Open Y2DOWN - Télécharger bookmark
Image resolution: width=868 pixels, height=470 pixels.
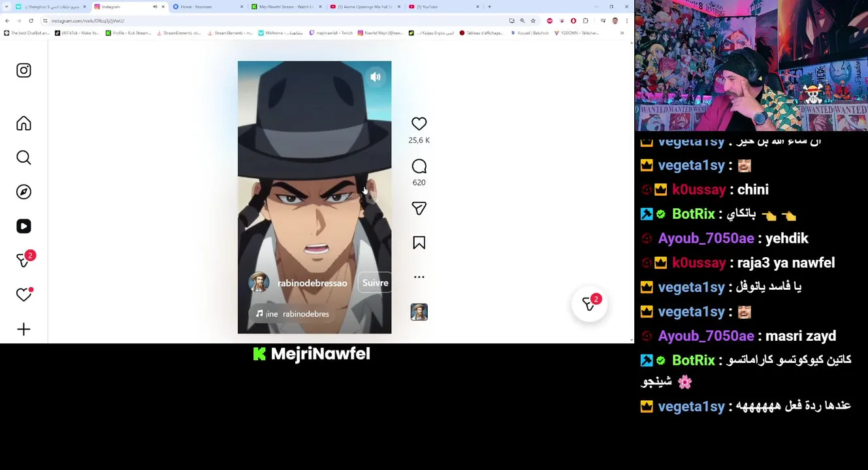coord(575,33)
